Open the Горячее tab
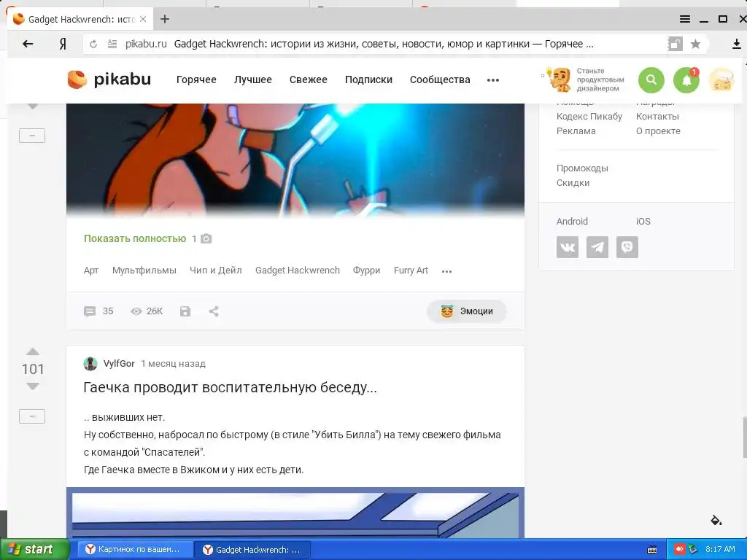The image size is (747, 560). pos(196,79)
